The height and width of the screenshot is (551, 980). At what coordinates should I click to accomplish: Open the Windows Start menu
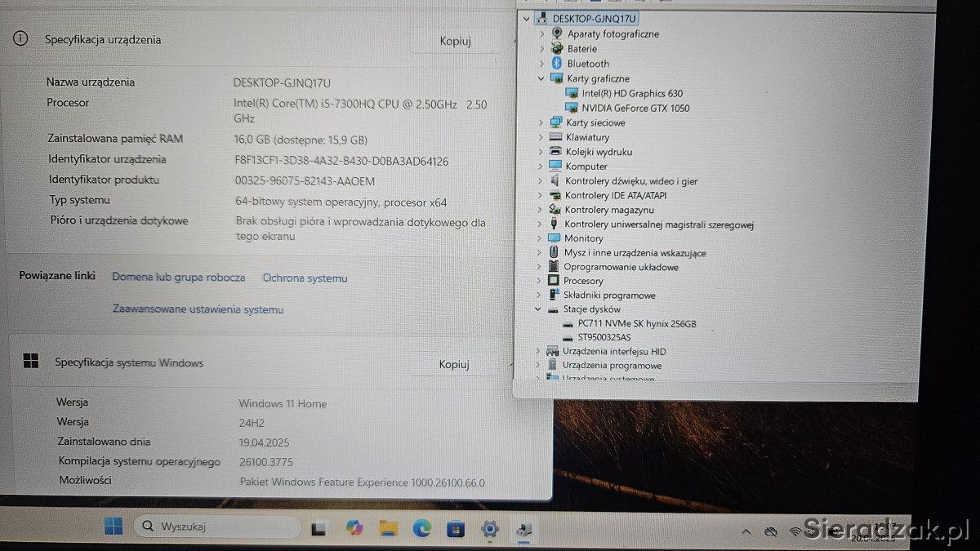pos(114,527)
